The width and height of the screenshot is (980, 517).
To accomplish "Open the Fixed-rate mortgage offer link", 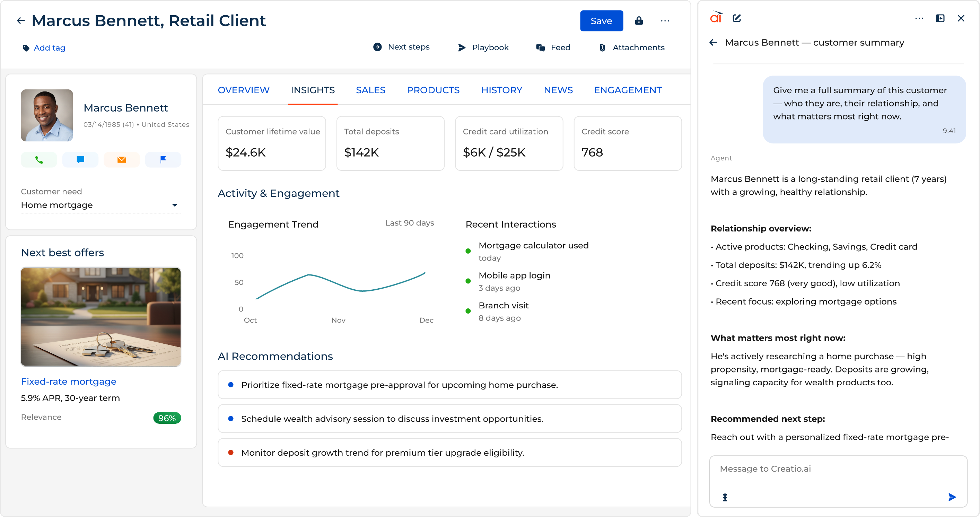I will 69,382.
